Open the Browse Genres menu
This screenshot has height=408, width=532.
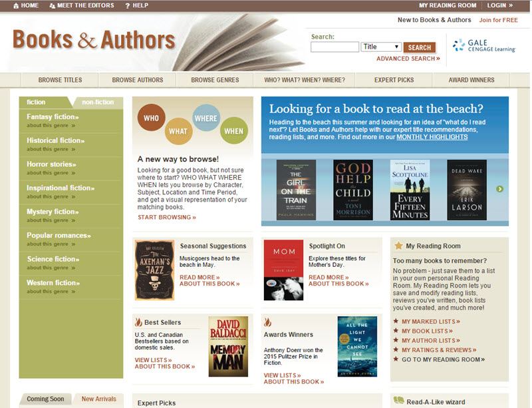pyautogui.click(x=215, y=80)
